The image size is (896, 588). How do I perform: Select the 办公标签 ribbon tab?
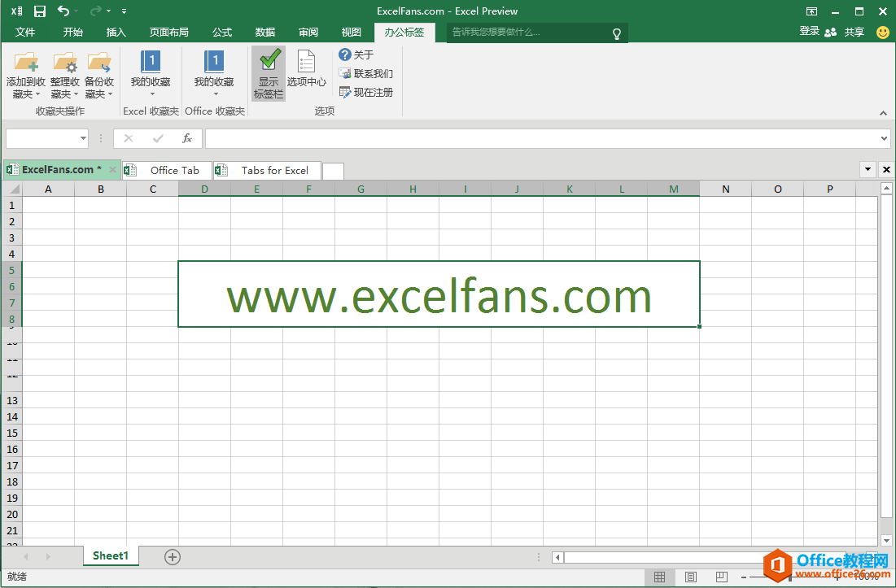[x=404, y=32]
